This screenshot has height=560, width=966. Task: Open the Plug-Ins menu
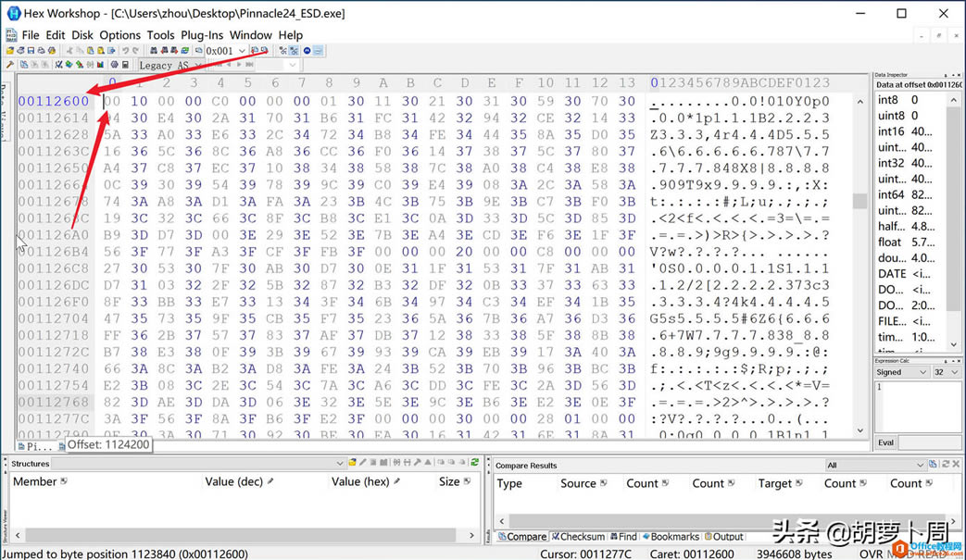[x=202, y=35]
